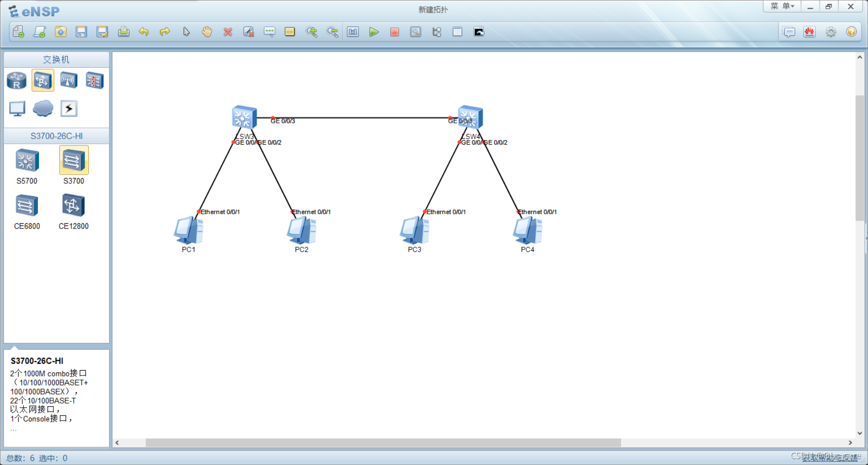Screen dimensions: 868x465
Task: Open a topology file via toolbar
Action: point(61,32)
